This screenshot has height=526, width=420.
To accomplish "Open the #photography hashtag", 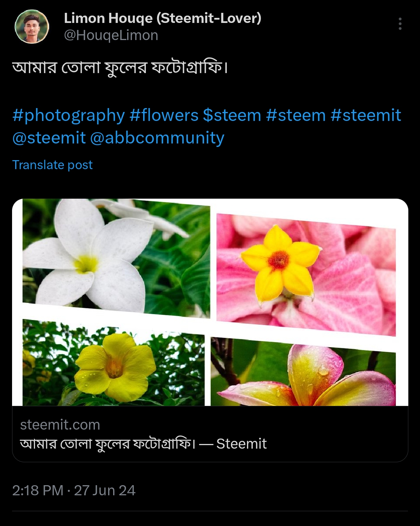I will (68, 115).
